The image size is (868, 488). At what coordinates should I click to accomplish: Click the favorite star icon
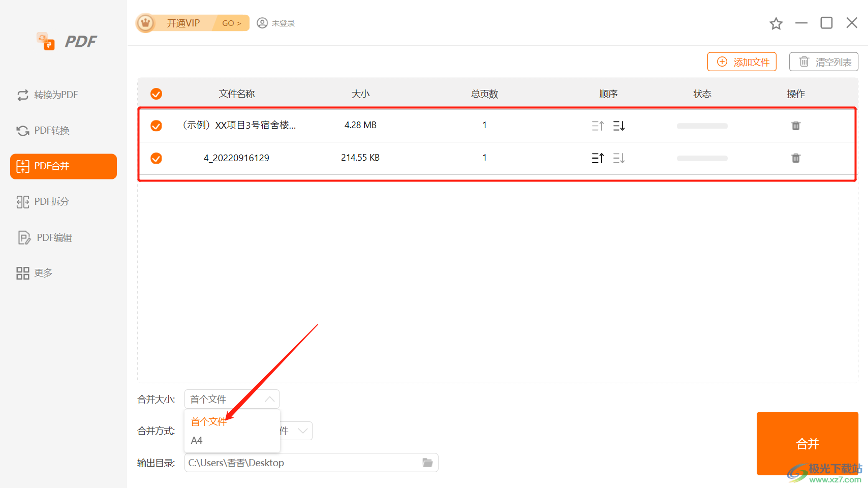point(776,23)
